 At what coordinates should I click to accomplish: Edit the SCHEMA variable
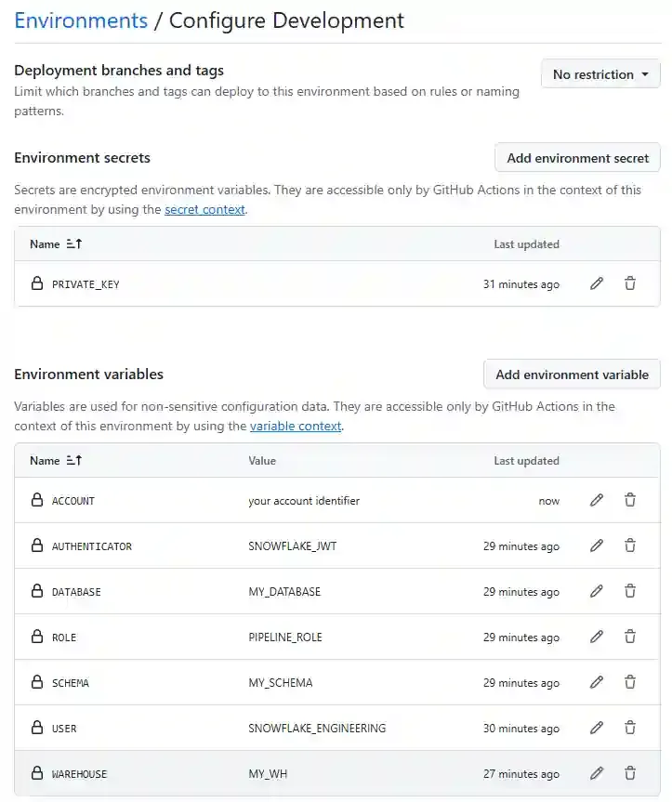pyautogui.click(x=596, y=682)
